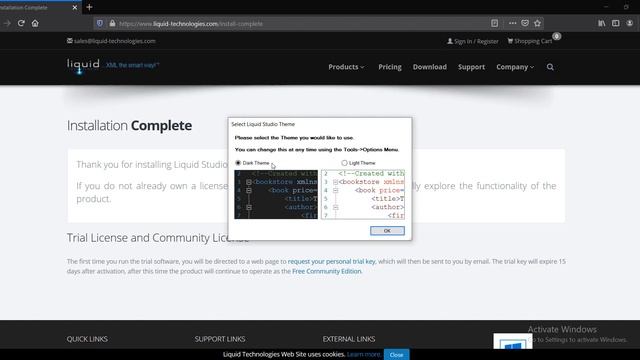Click the Installation Complete heading
The image size is (640, 360).
129,125
